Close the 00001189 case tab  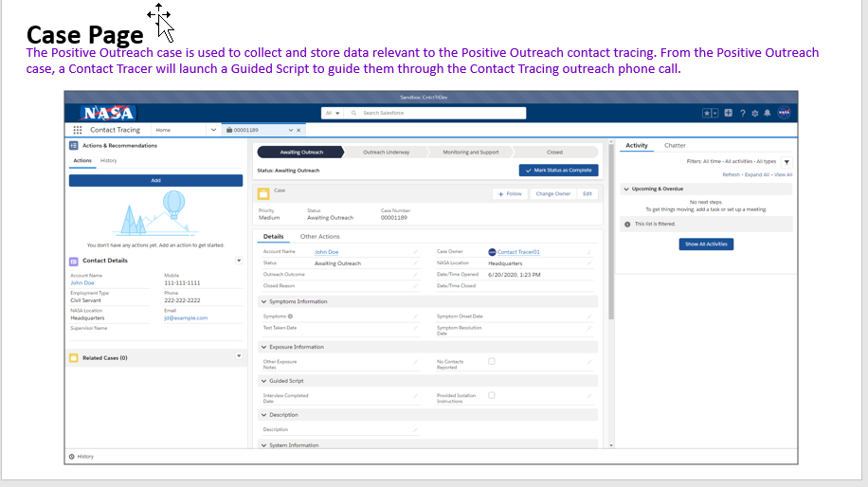click(298, 130)
